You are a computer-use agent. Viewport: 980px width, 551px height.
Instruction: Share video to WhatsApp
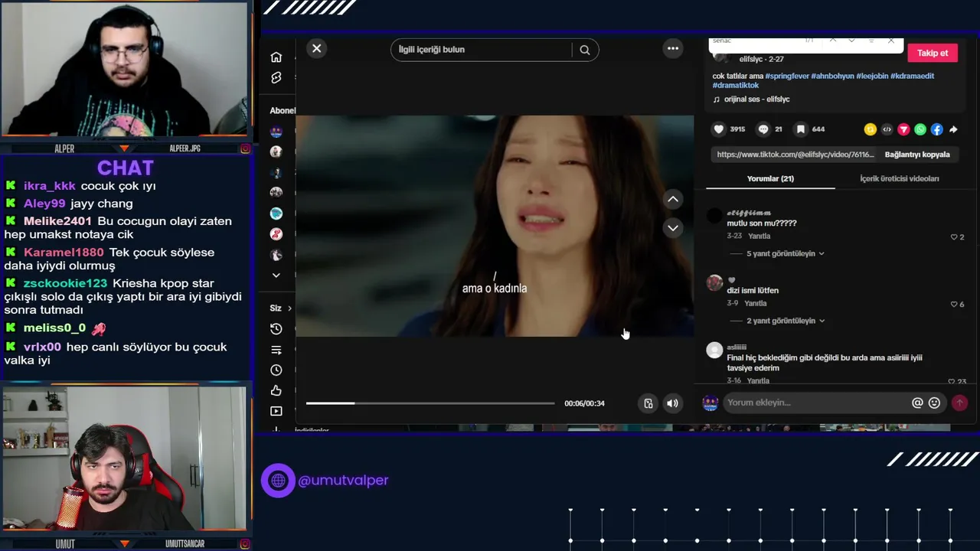920,129
